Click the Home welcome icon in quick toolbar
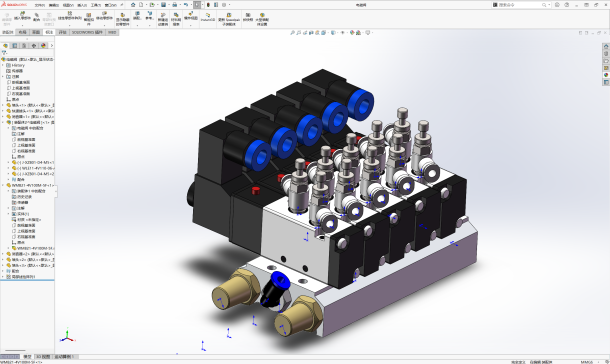This screenshot has width=610, height=364. [133, 5]
